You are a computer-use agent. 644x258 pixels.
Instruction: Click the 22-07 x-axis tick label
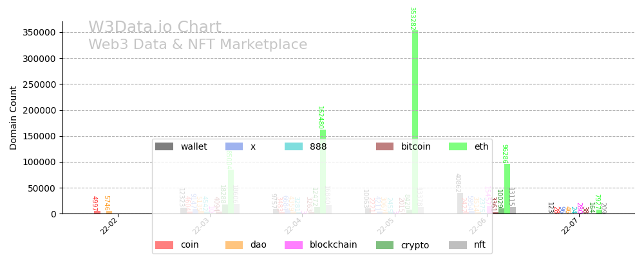coord(570,226)
